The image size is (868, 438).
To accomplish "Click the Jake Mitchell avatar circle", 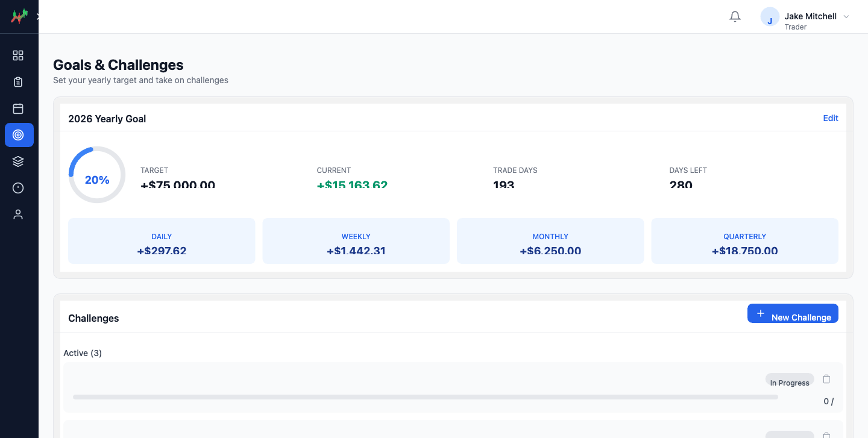I will click(770, 17).
